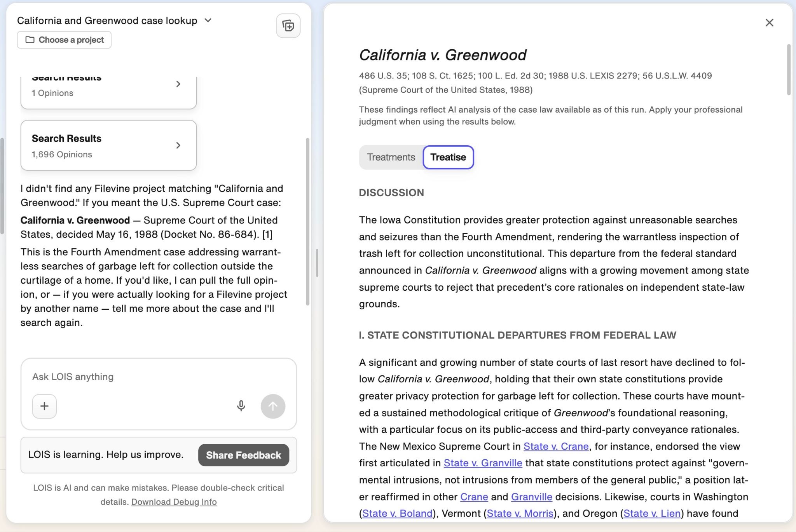Open the State v. Lien link

(652, 513)
